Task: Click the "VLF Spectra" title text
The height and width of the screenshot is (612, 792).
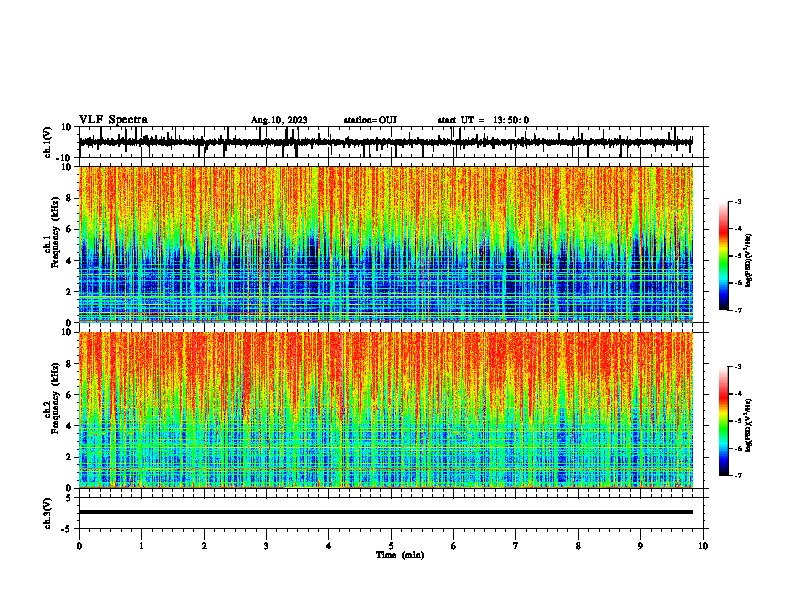Action: click(x=113, y=120)
